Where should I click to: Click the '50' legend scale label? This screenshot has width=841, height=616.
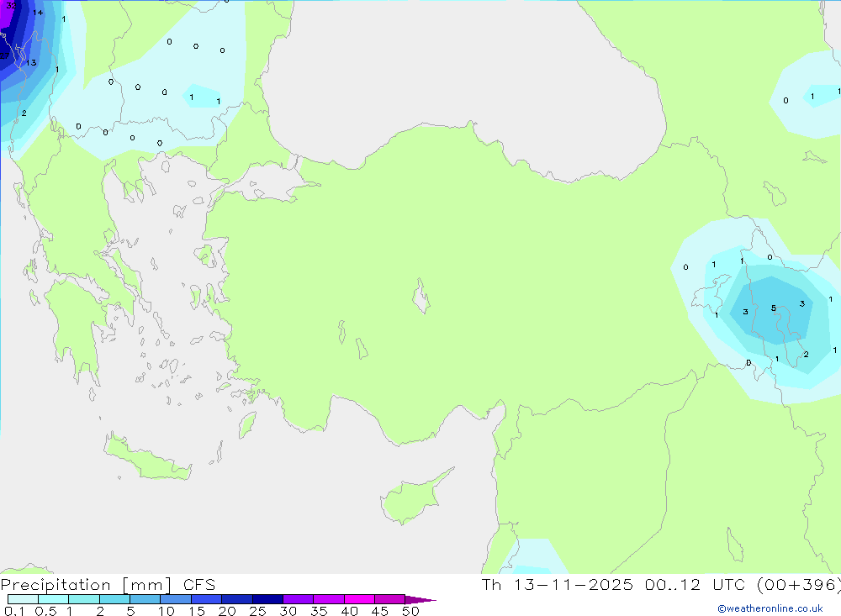point(410,611)
